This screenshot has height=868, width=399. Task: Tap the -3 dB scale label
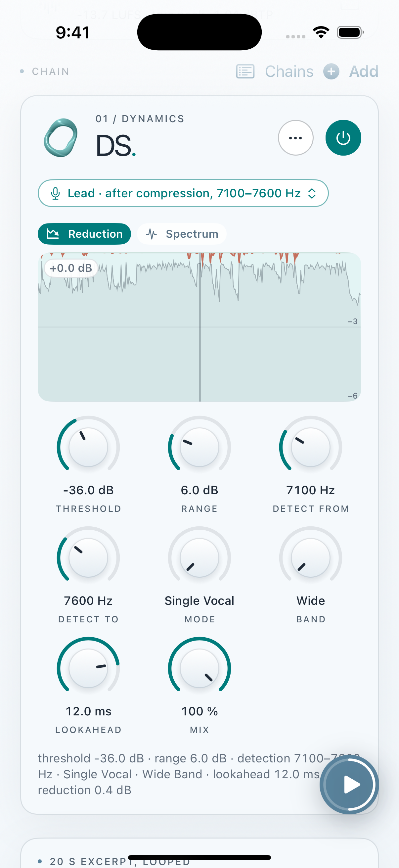coord(353,321)
